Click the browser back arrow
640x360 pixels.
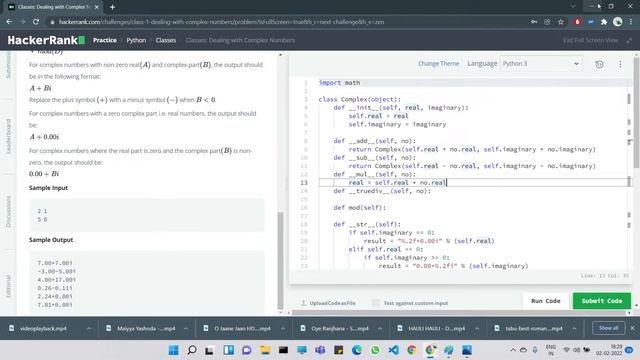tap(9, 22)
